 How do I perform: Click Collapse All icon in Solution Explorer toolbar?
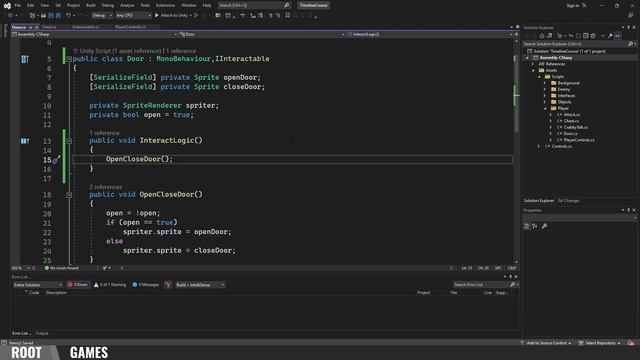(586, 36)
